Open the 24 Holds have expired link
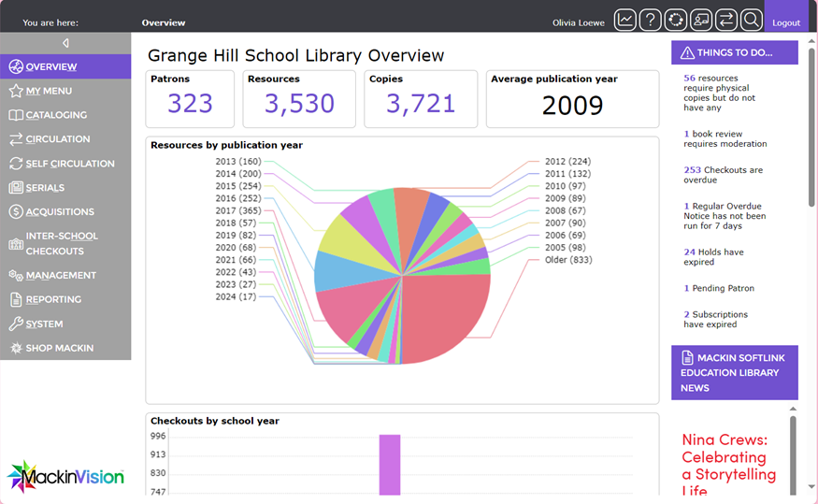 click(713, 257)
